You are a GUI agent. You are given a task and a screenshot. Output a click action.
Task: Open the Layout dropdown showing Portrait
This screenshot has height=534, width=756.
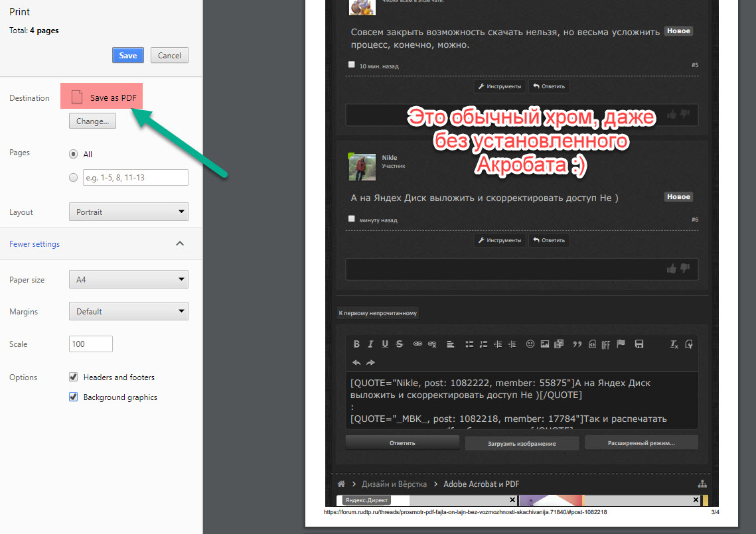point(129,212)
